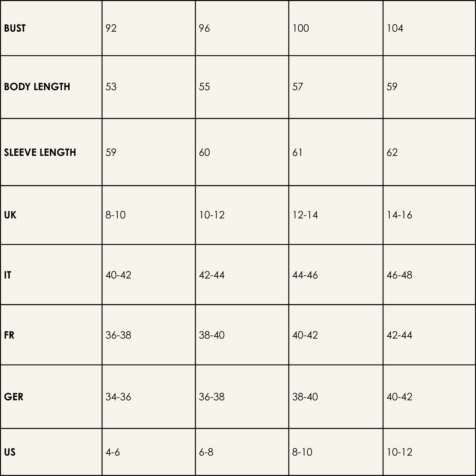This screenshot has height=476, width=476.
Task: Select US size 6-8
Action: (x=206, y=452)
